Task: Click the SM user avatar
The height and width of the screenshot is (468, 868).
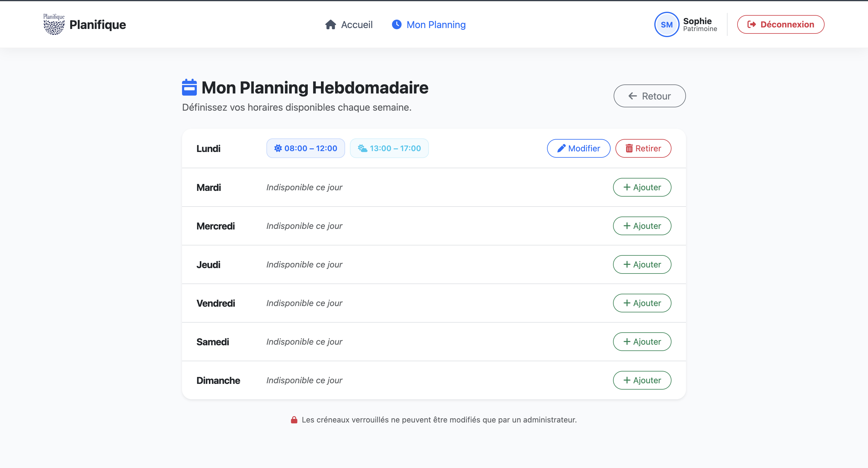Action: pos(666,25)
